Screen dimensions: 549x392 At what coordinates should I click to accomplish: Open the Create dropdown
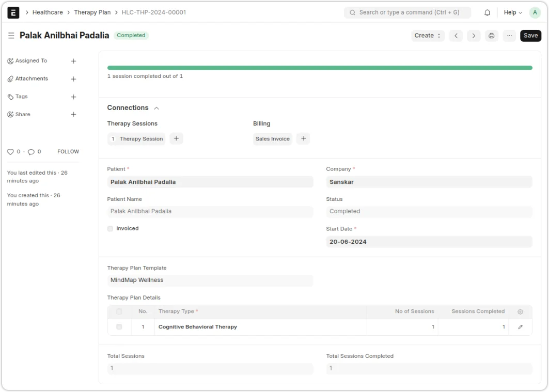coord(428,36)
